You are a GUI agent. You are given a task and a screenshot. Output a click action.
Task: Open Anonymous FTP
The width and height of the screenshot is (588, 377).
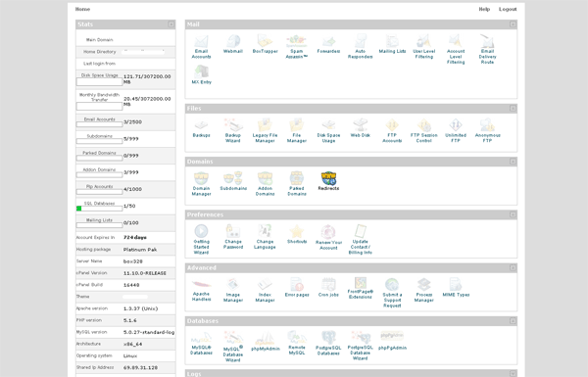coord(487,131)
